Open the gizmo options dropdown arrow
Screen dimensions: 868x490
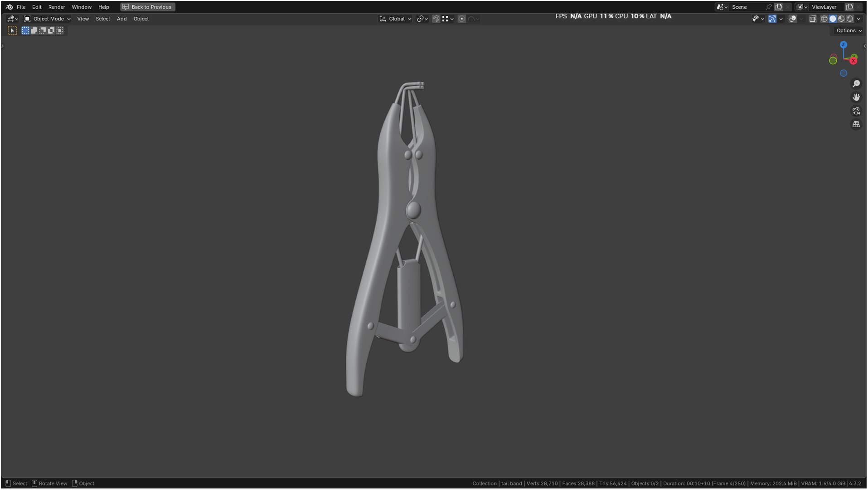(x=781, y=19)
